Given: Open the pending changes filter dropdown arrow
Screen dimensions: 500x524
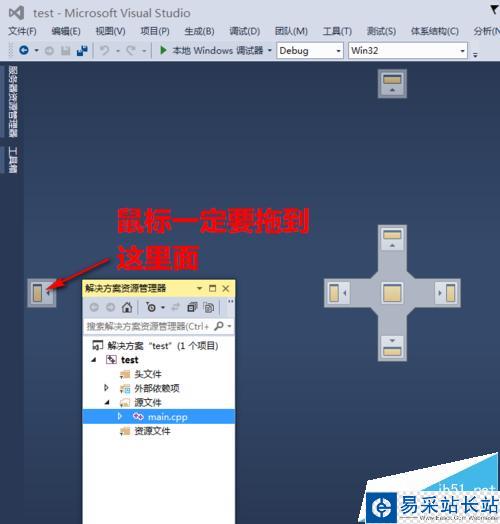Looking at the screenshot, I should point(163,307).
